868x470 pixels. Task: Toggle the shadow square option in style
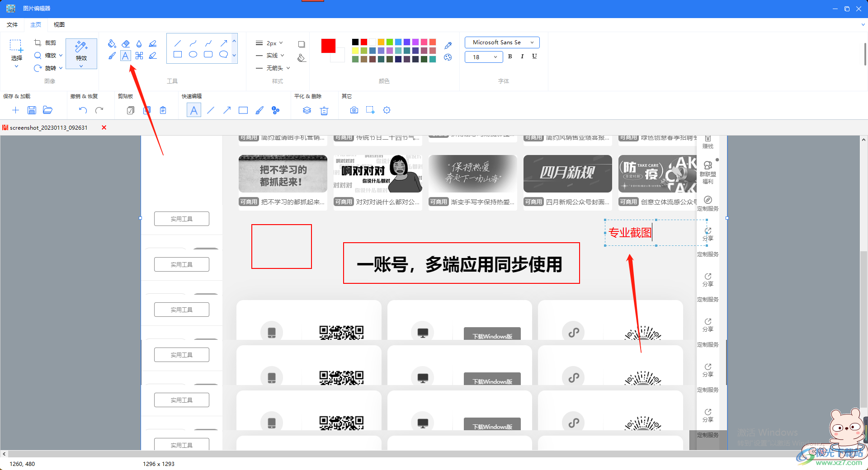pos(302,44)
